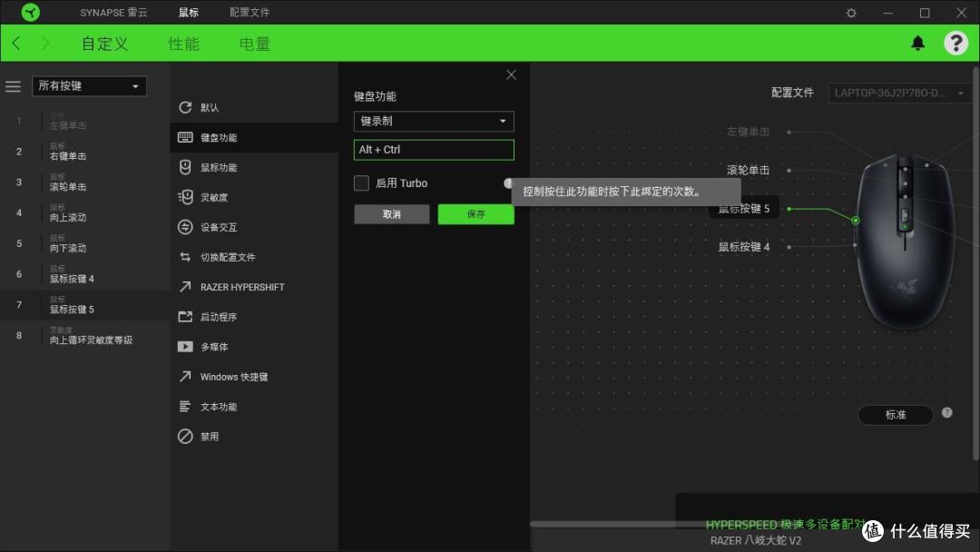The image size is (980, 552).
Task: Click the 标准 button
Action: pos(895,415)
